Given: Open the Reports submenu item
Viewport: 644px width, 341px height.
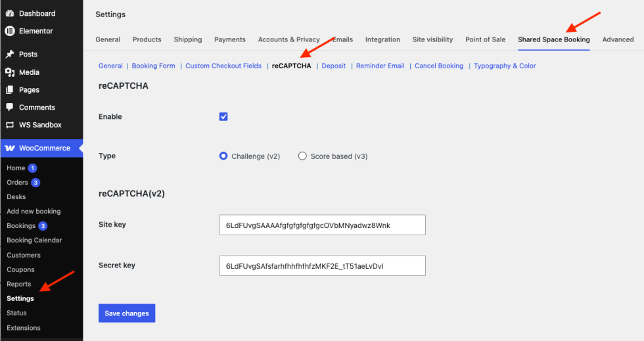Looking at the screenshot, I should [19, 284].
